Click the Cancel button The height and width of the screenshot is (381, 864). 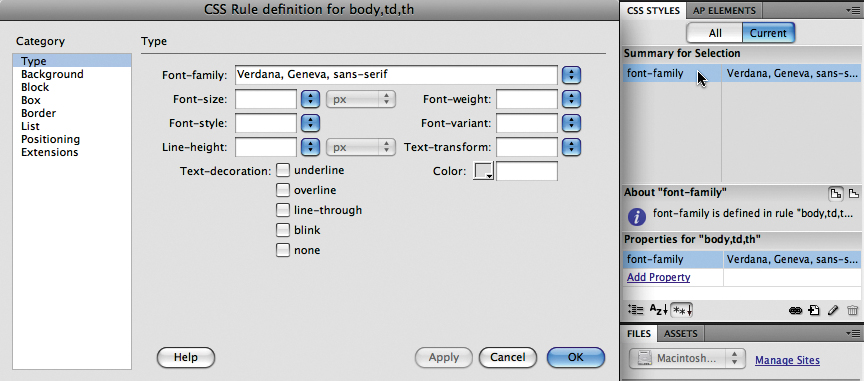coord(507,357)
